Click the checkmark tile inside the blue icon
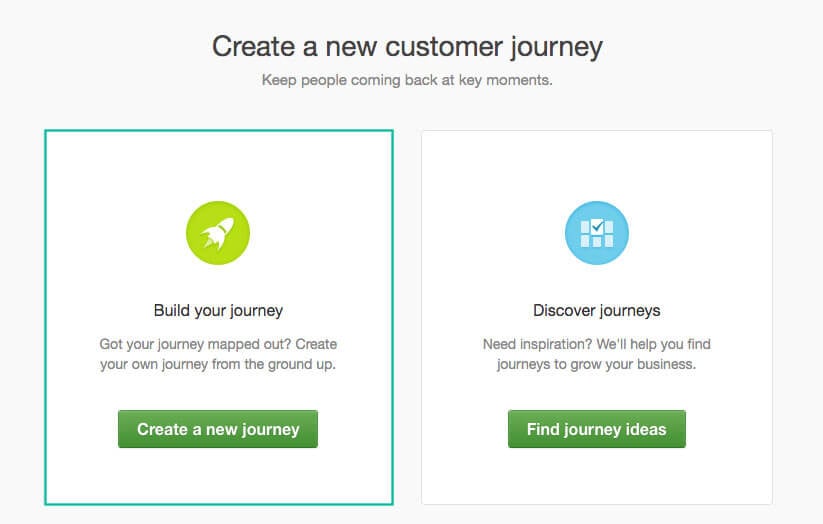 tap(597, 227)
